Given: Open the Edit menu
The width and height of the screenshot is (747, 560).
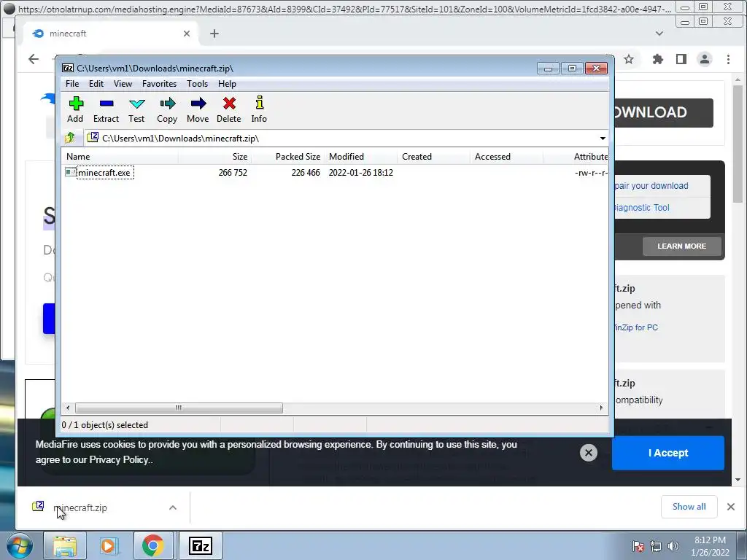Looking at the screenshot, I should coord(96,84).
